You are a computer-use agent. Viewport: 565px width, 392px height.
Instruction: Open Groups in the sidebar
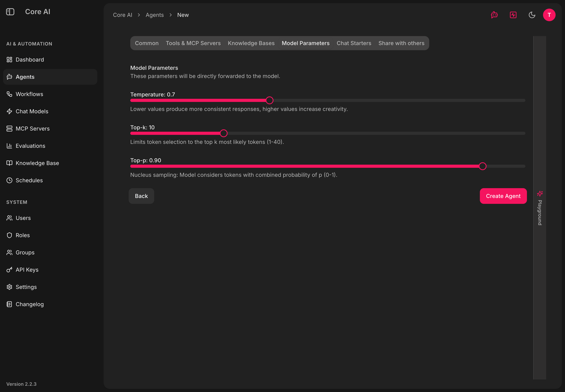50,252
